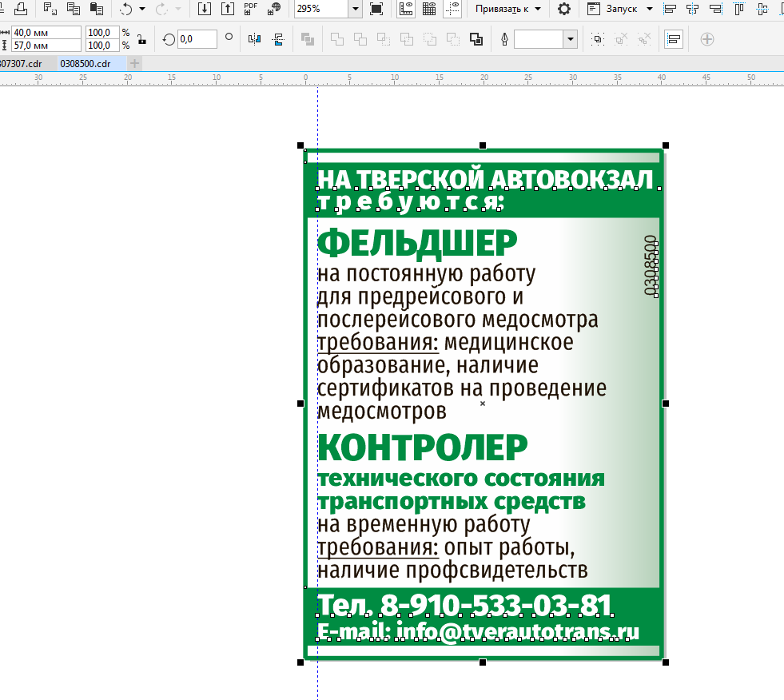Screen dimensions: 784x700
Task: Toggle the lock ratio padlock
Action: point(142,39)
